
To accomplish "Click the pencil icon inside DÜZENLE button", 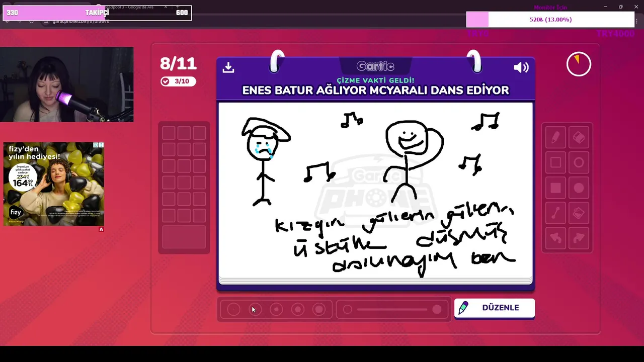I will (x=463, y=308).
